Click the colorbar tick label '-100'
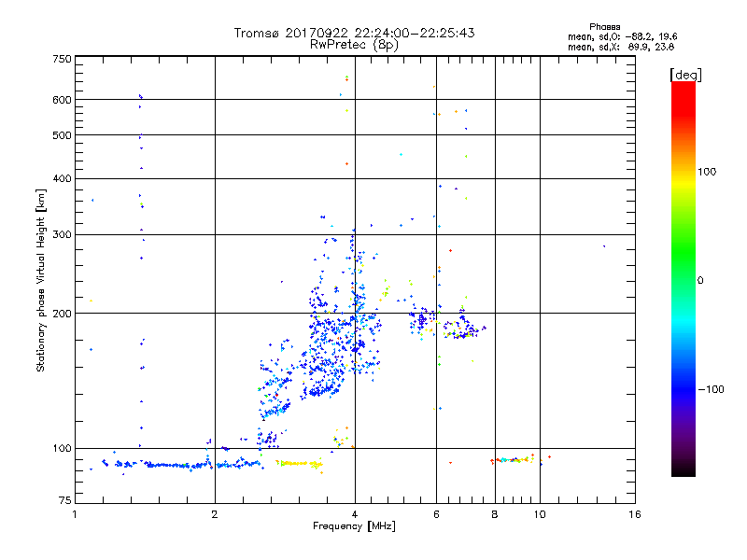The width and height of the screenshot is (747, 560). pos(711,389)
